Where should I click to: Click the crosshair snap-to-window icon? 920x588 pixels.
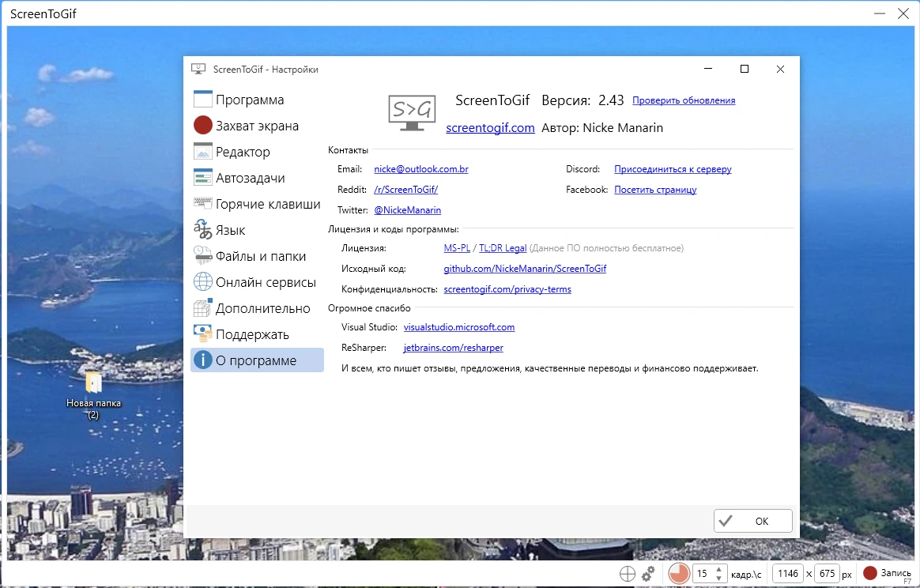(628, 574)
